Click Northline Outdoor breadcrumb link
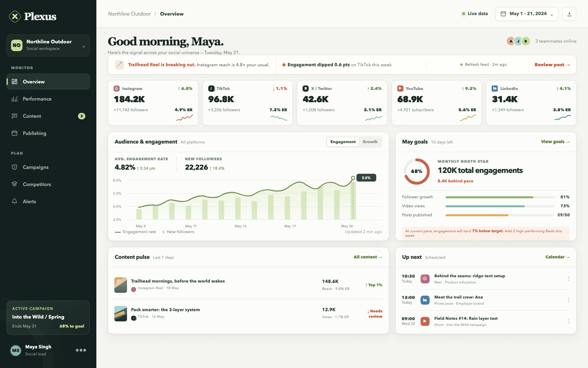Viewport: 588px width, 368px height. pyautogui.click(x=129, y=14)
